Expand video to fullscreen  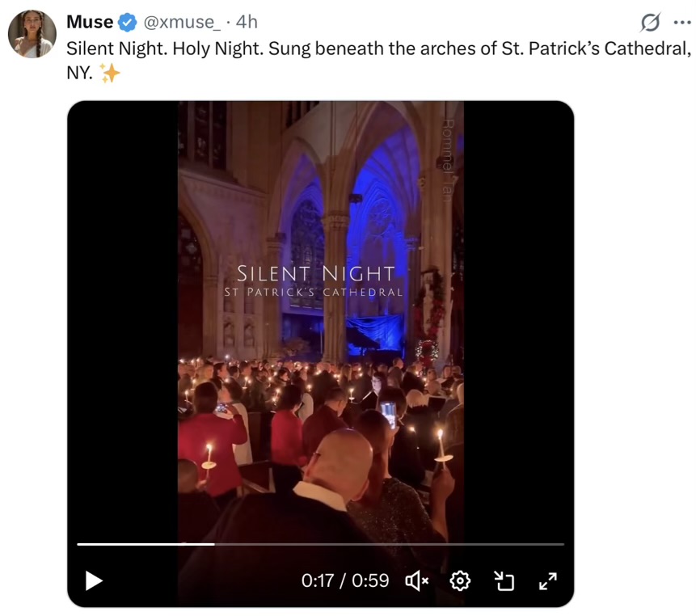[x=547, y=580]
